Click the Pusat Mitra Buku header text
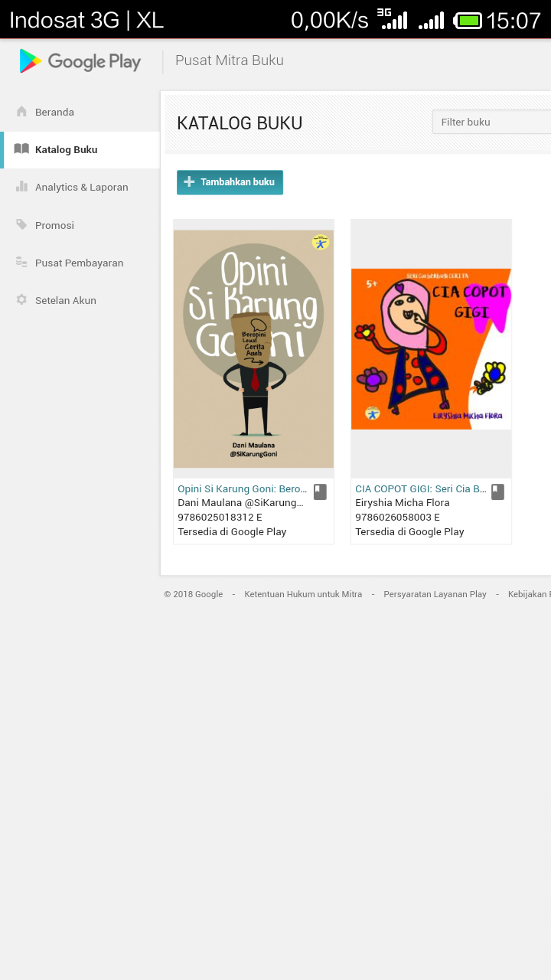This screenshot has height=980, width=551. click(230, 60)
